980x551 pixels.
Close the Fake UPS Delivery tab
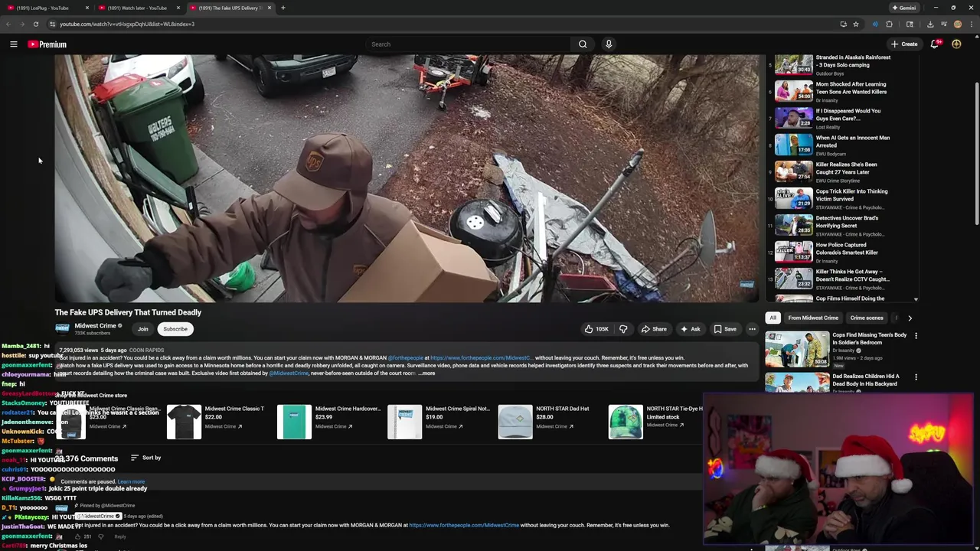click(x=269, y=8)
